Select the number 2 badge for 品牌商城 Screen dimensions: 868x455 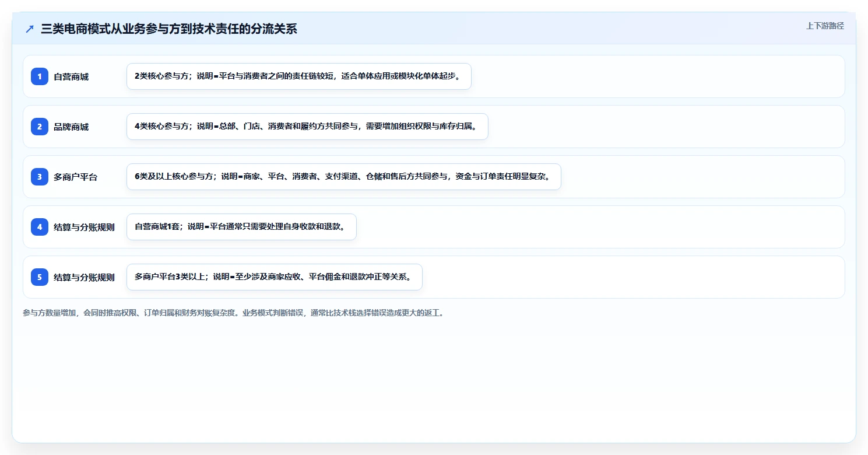pos(40,127)
